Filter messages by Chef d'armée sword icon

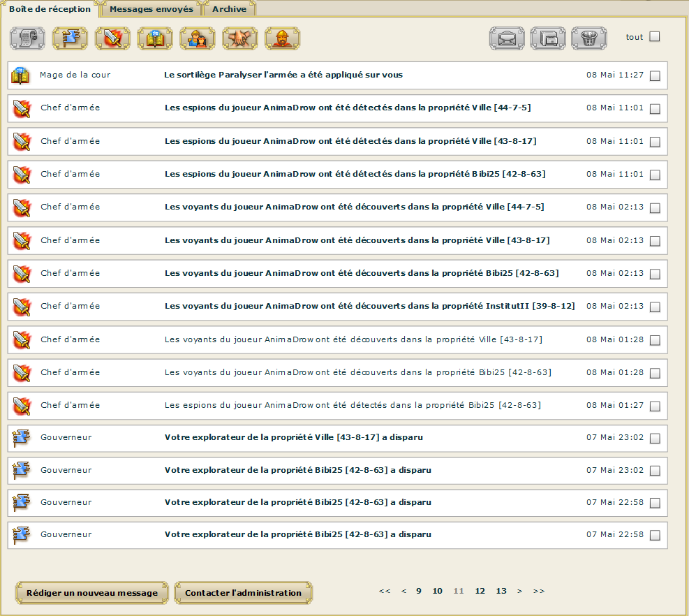click(112, 38)
